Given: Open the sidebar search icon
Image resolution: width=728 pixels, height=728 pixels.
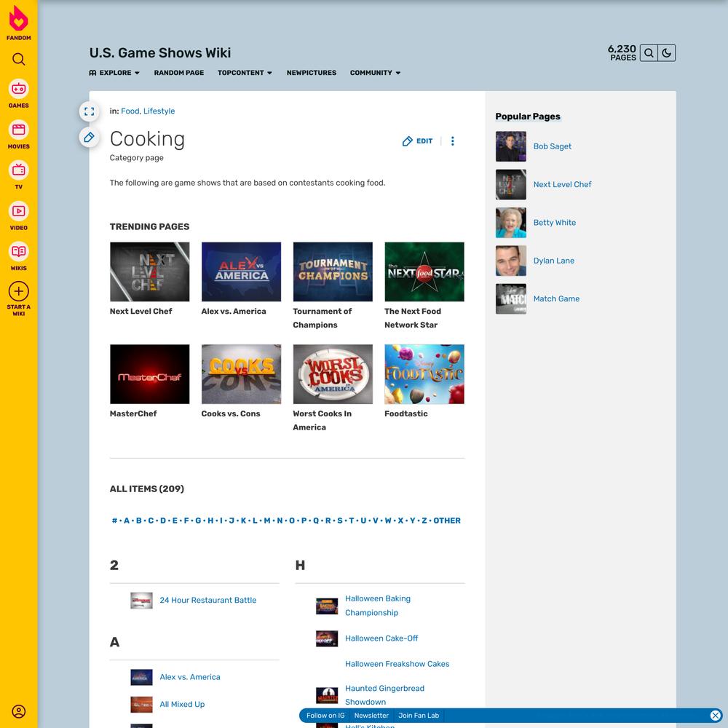Looking at the screenshot, I should (19, 59).
